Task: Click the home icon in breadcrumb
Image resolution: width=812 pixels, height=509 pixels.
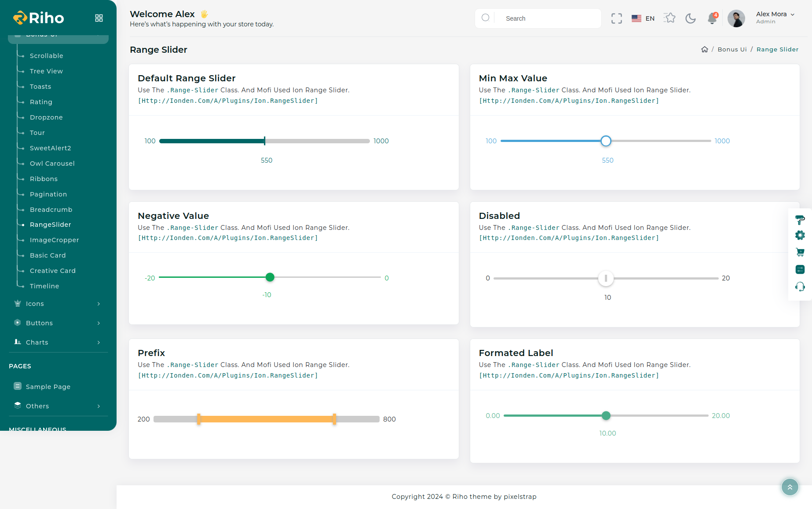Action: click(x=704, y=49)
